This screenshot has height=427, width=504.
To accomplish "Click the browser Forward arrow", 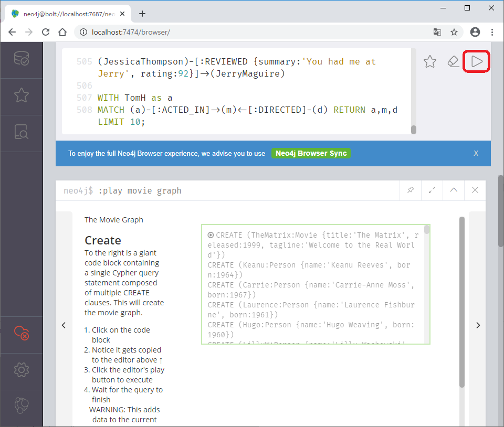I will [x=29, y=32].
